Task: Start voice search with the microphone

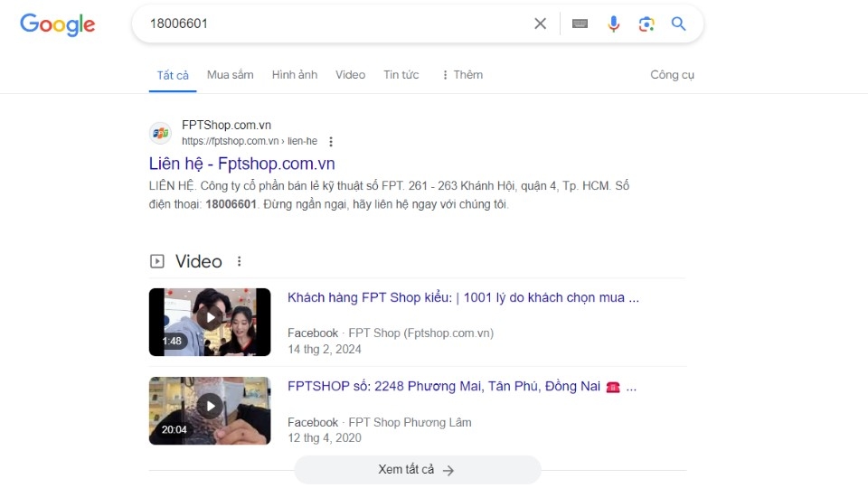Action: pyautogui.click(x=613, y=23)
